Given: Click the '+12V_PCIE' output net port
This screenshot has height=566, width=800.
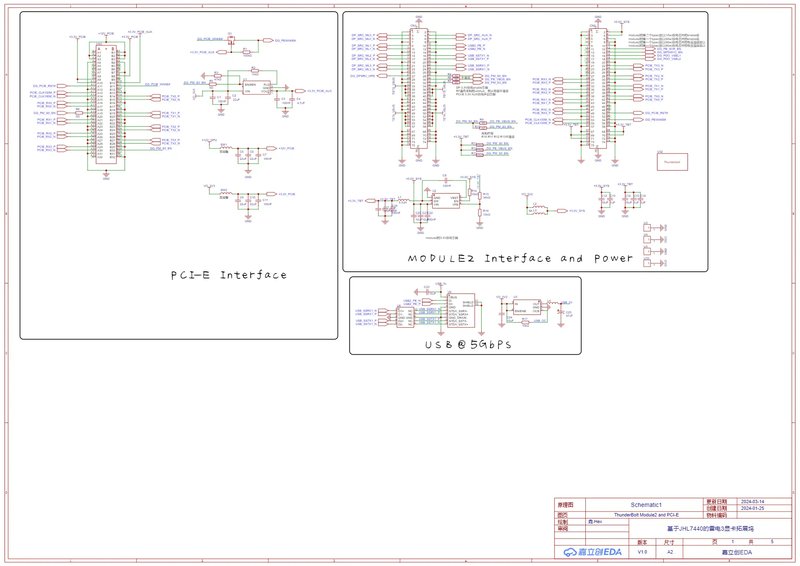Looking at the screenshot, I should pyautogui.click(x=271, y=149).
